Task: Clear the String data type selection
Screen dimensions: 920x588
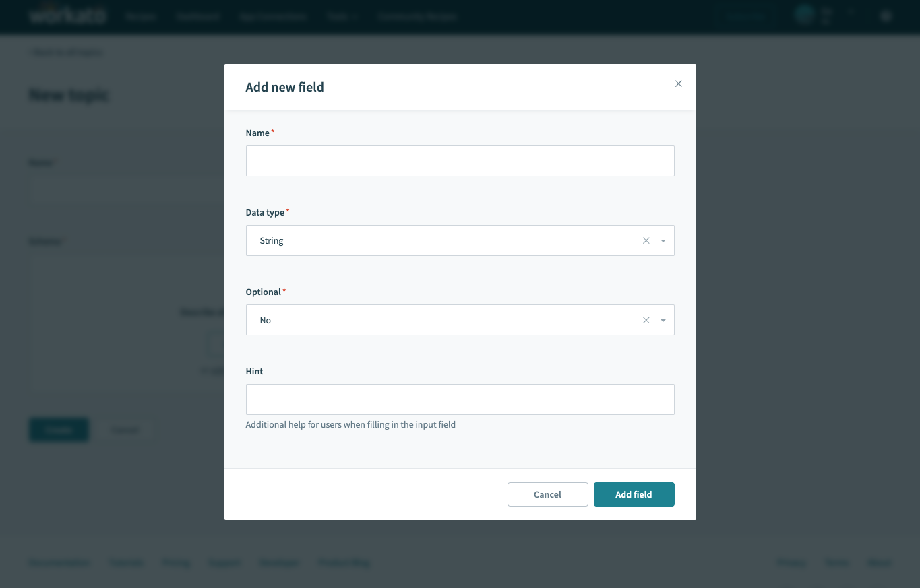Action: tap(646, 240)
